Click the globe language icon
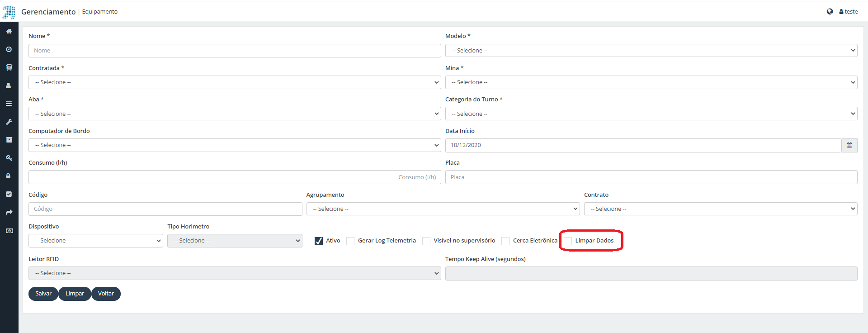This screenshot has height=333, width=868. pyautogui.click(x=830, y=12)
